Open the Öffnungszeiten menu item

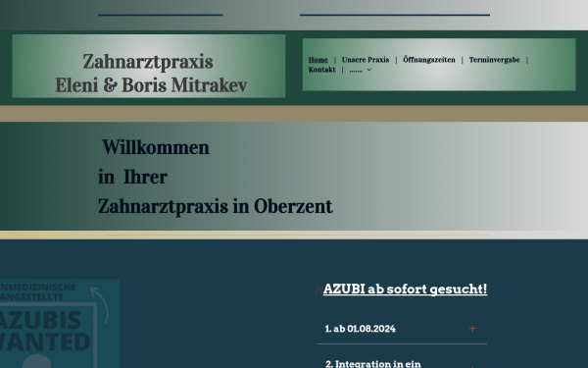tap(429, 60)
